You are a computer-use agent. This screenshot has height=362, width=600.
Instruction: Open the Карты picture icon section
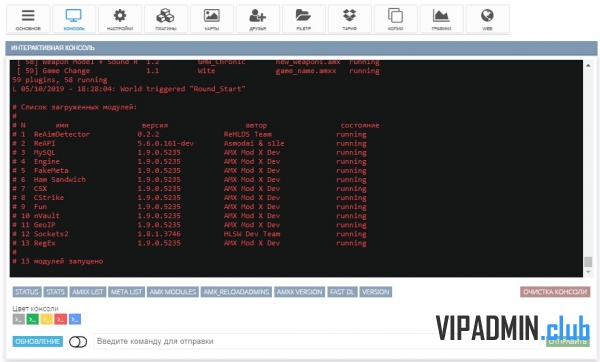coord(212,19)
